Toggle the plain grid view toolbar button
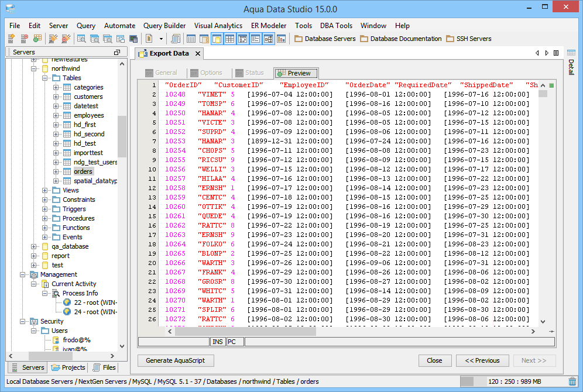This screenshot has width=583, height=392. pyautogui.click(x=230, y=38)
